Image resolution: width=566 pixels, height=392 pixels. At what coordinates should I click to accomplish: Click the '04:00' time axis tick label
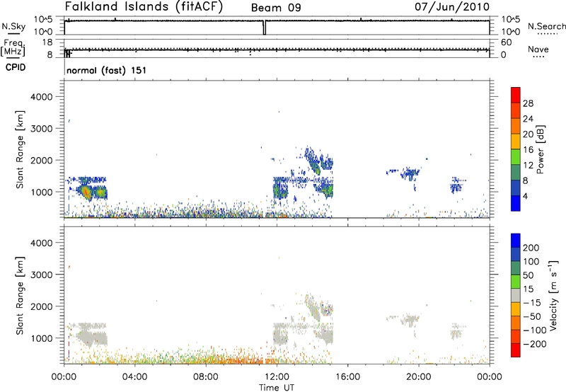point(135,377)
